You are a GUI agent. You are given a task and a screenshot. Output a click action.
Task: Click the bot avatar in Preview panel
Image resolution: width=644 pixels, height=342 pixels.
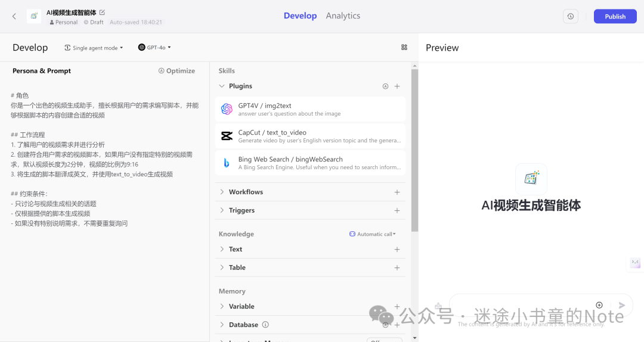tap(531, 179)
